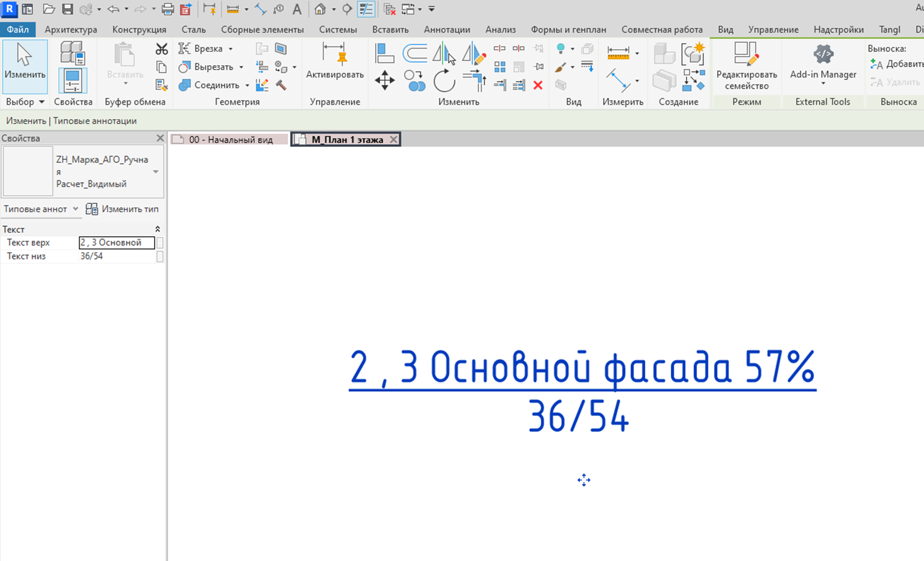
Task: Click the Изменить modify button
Action: click(25, 66)
